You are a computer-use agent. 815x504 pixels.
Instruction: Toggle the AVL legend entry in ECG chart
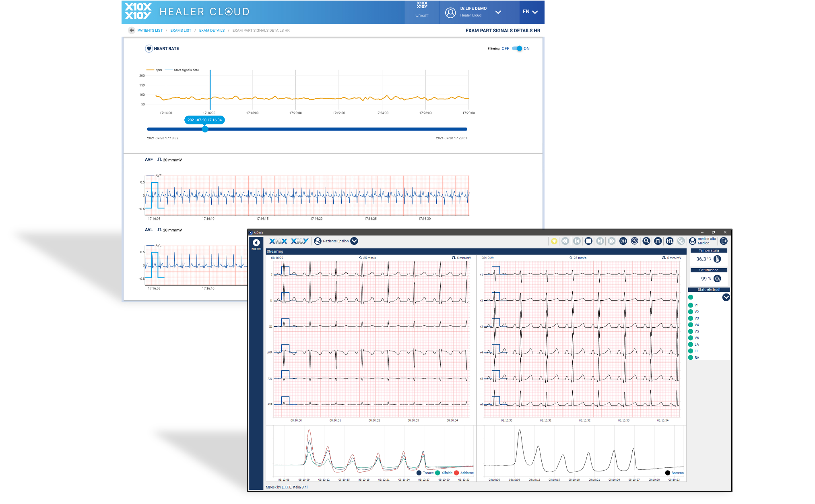click(154, 245)
